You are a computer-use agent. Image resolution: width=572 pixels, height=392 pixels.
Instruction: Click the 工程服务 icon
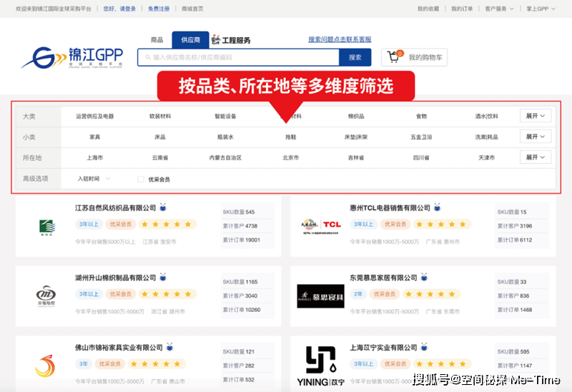(215, 40)
